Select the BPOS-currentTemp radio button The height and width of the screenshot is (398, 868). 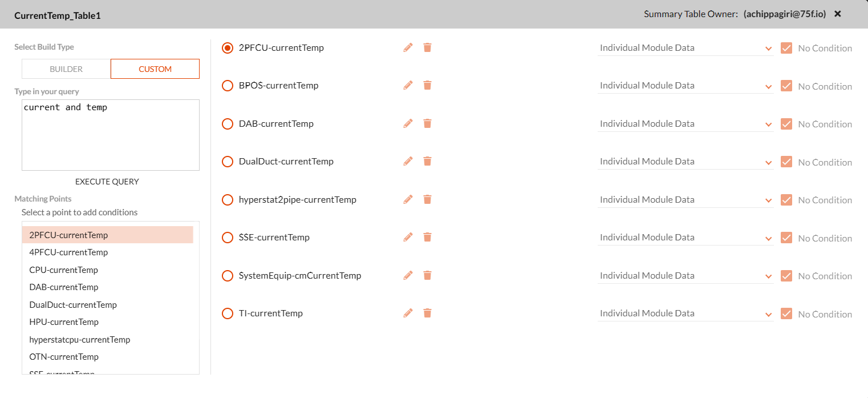(228, 85)
